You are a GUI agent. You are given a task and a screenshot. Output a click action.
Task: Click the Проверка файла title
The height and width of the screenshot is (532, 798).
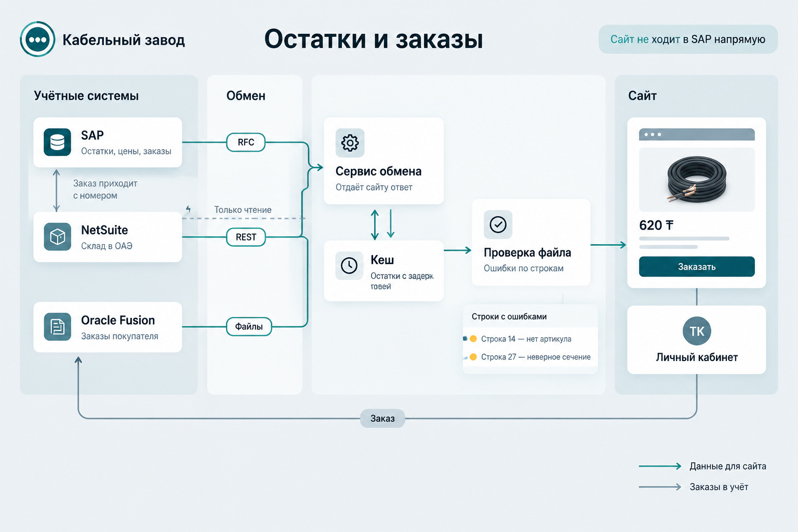(527, 252)
